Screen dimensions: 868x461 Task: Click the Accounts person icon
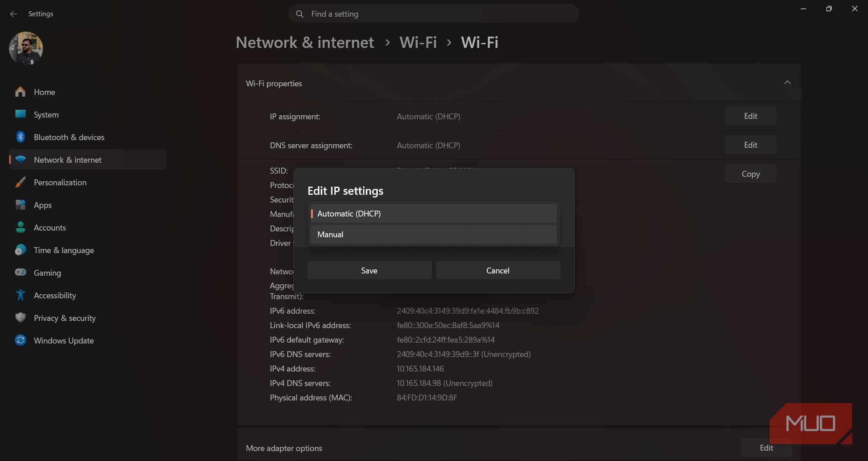click(20, 227)
